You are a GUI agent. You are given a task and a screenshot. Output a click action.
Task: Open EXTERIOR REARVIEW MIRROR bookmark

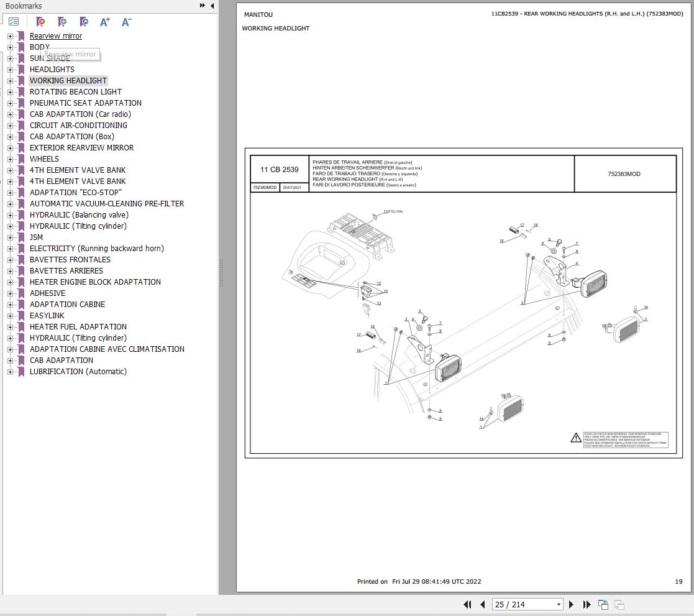click(x=81, y=147)
